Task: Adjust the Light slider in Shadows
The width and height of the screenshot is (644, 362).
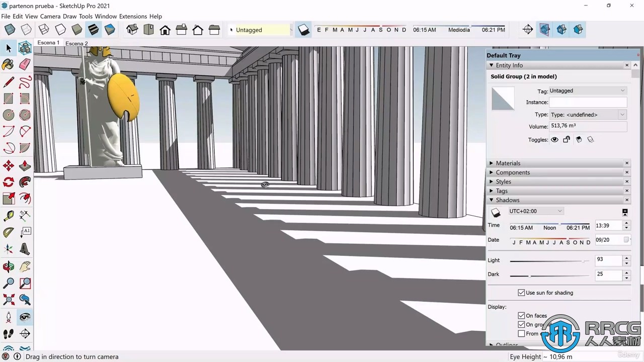Action: pyautogui.click(x=549, y=261)
